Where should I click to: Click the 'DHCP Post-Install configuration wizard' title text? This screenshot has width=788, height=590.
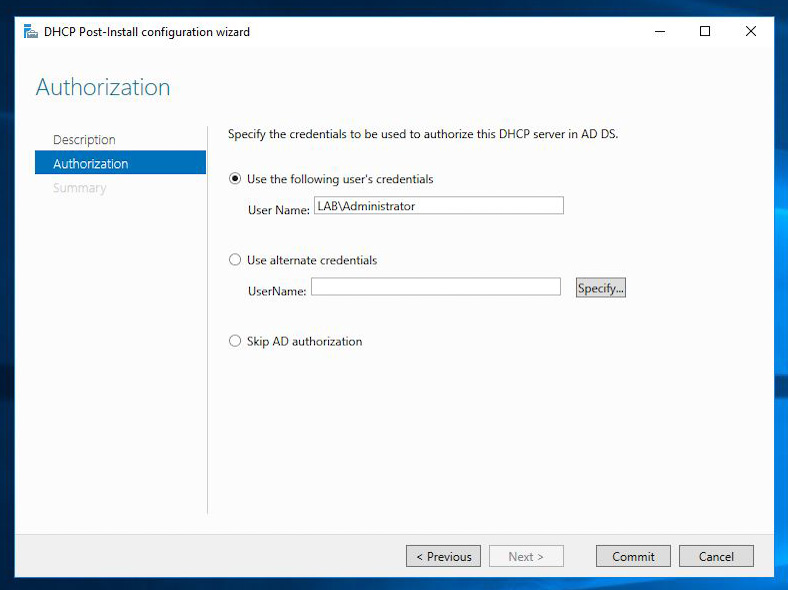pyautogui.click(x=147, y=32)
